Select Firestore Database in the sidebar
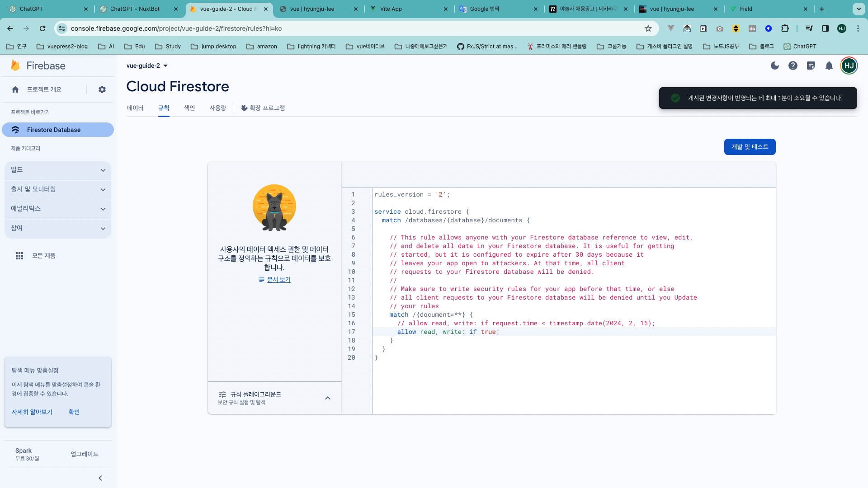The image size is (868, 488). pos(58,130)
